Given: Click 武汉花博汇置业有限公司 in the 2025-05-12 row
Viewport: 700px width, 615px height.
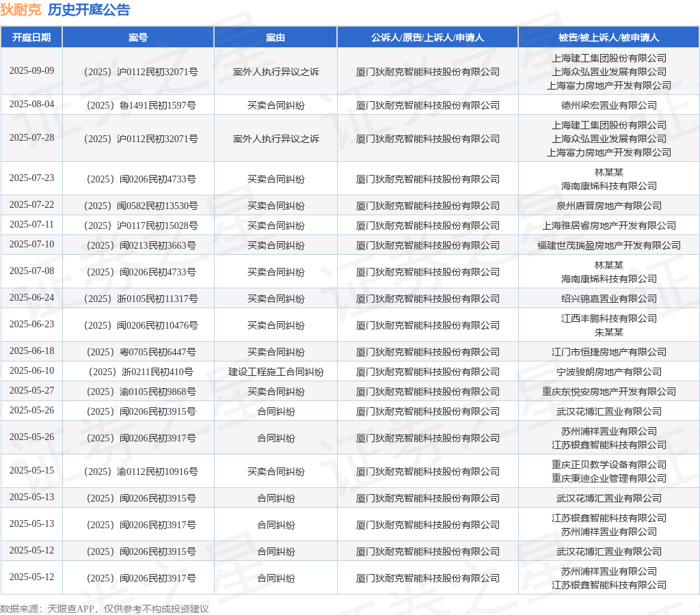Looking at the screenshot, I should coord(609,551).
